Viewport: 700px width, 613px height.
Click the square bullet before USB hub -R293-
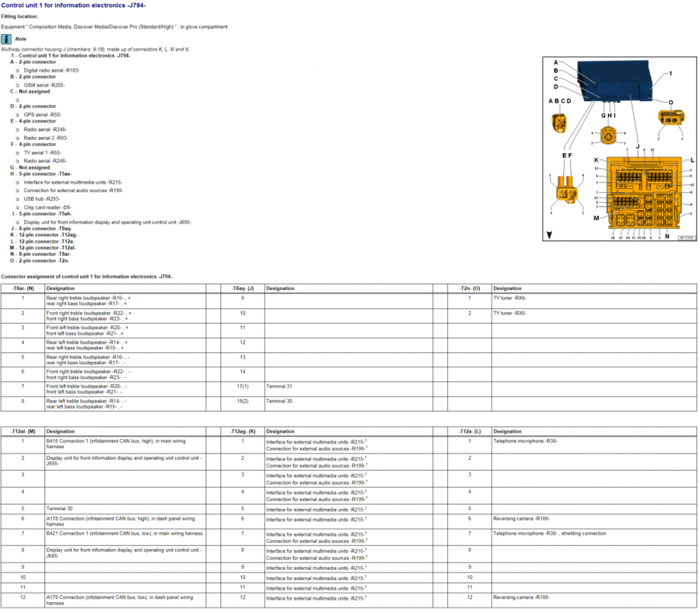click(17, 198)
